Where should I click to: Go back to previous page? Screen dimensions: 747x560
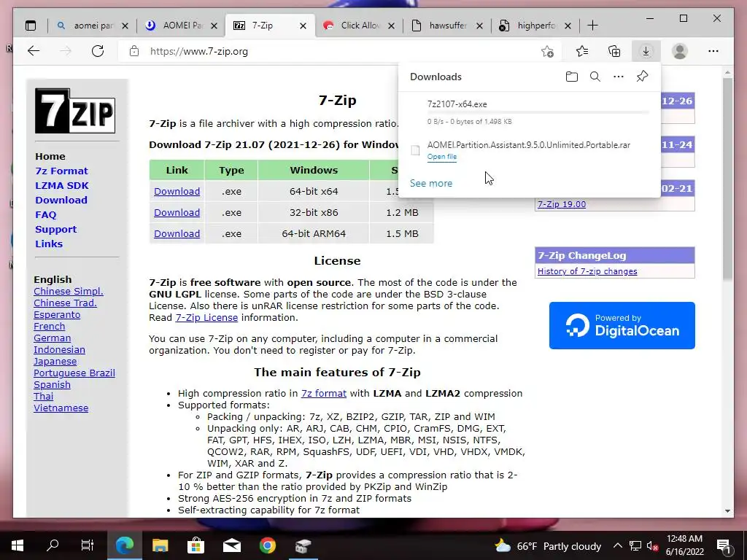(x=34, y=51)
